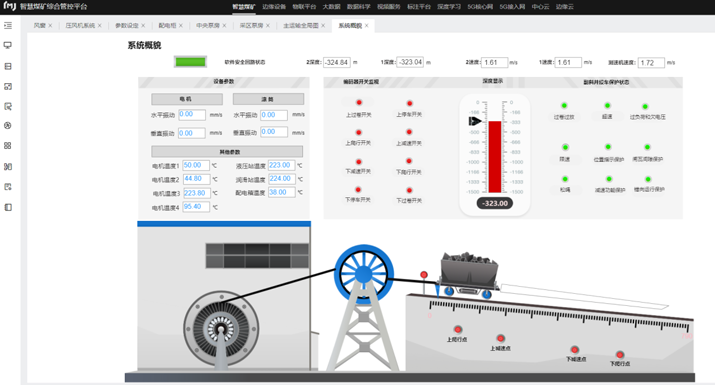Screen dimensions: 715x385
Task: Open 大数据 in the top navigation
Action: click(x=332, y=7)
